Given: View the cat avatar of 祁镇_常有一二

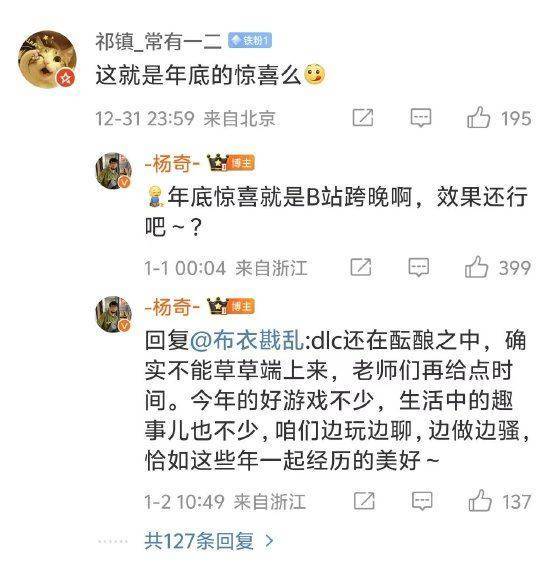Looking at the screenshot, I should point(47,59).
